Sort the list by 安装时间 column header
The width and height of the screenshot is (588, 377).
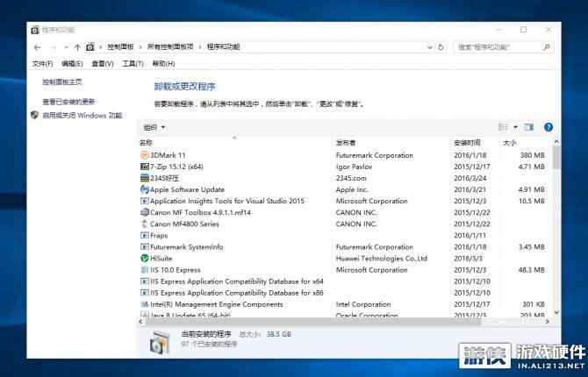coord(467,142)
